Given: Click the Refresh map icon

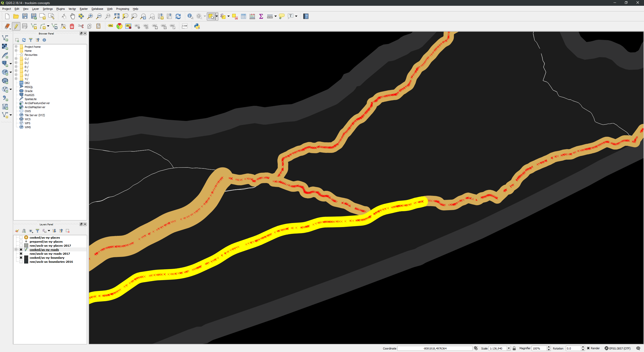Looking at the screenshot, I should (178, 16).
